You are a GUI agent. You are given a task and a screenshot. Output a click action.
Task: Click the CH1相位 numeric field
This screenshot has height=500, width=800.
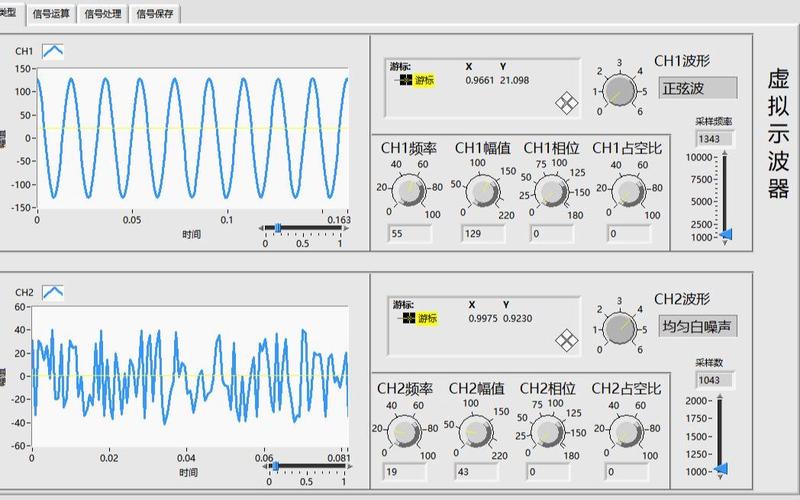point(552,234)
